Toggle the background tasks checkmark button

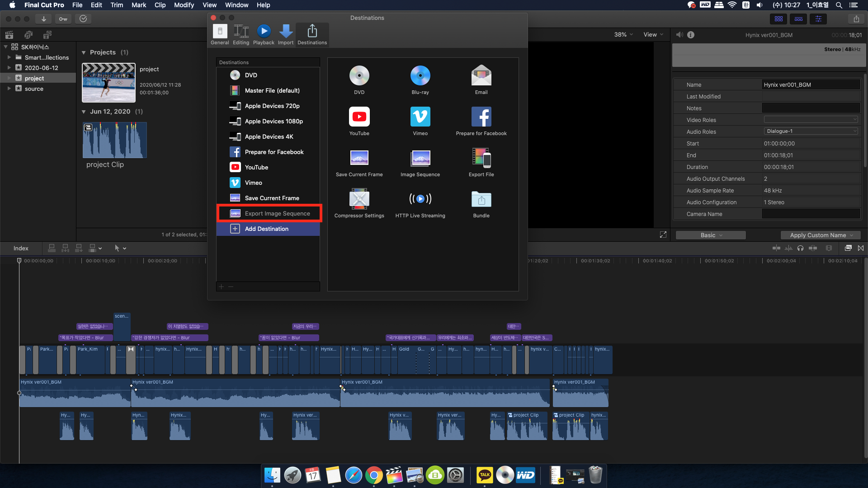83,19
